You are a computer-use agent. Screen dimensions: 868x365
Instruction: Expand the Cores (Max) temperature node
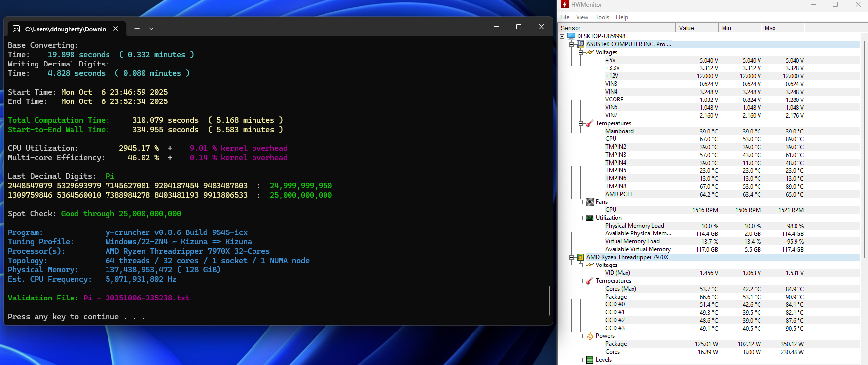[590, 289]
